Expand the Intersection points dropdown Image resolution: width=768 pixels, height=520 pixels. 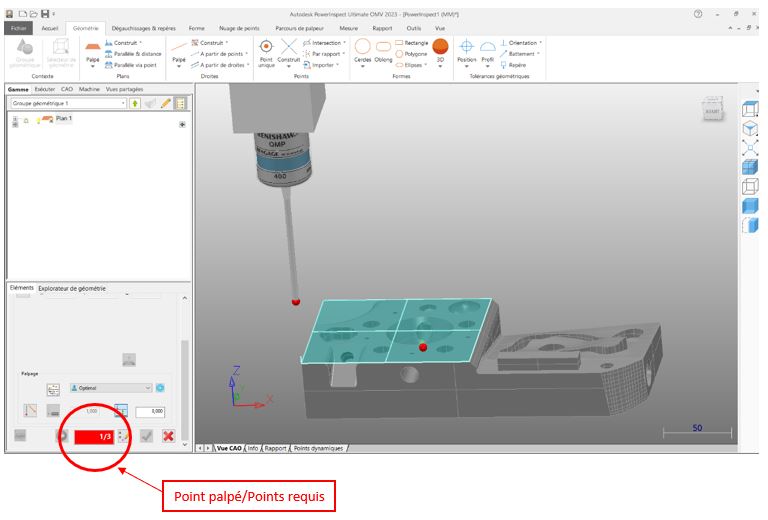coord(343,43)
